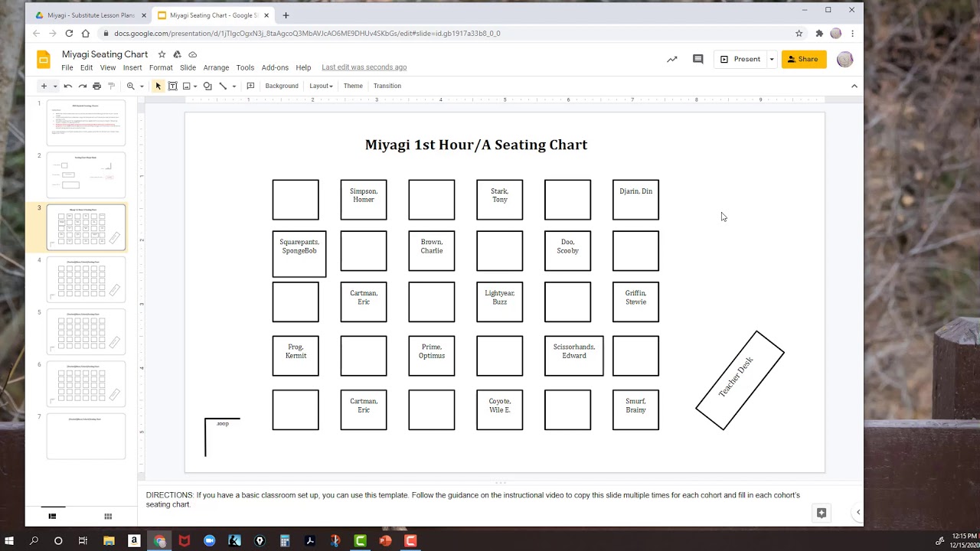Open the Help menu
This screenshot has width=980, height=551.
point(303,67)
